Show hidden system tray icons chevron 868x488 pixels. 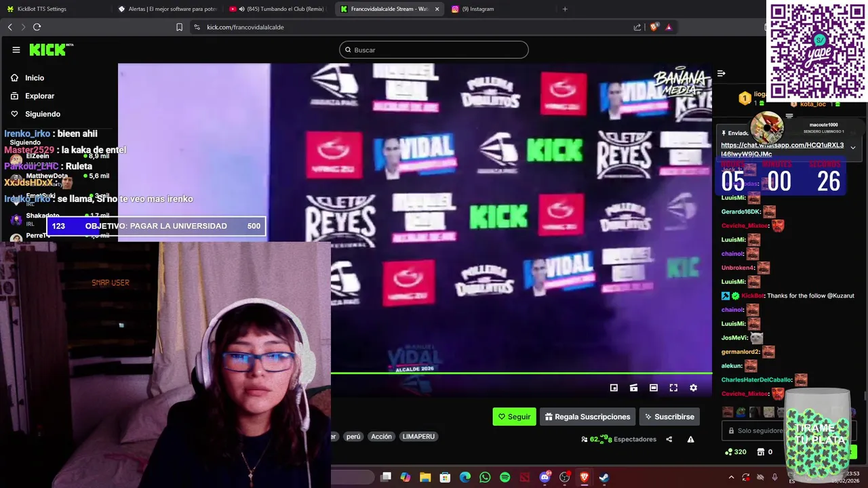coord(731,477)
